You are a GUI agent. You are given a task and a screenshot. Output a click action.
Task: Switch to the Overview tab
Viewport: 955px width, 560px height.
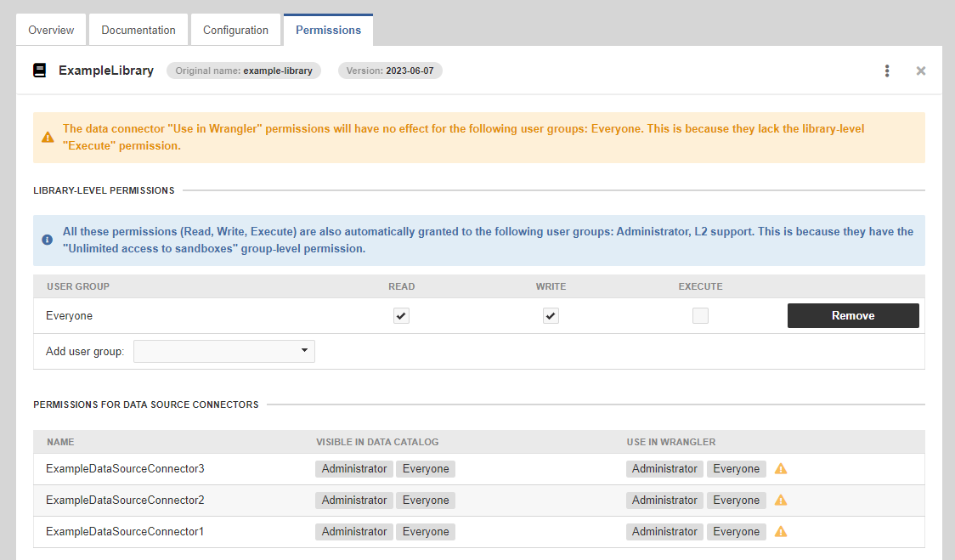51,30
